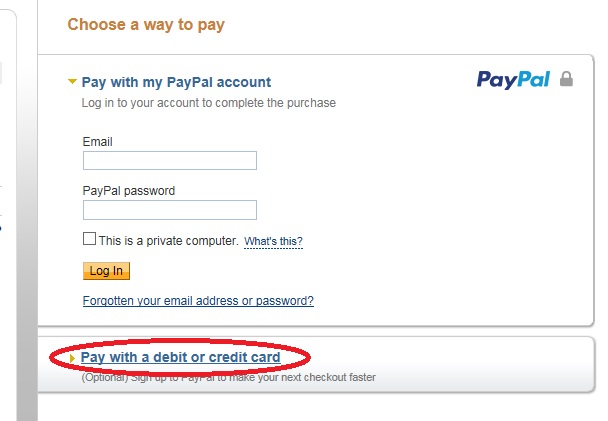Click the PayPal logo
The height and width of the screenshot is (421, 608).
tap(513, 80)
